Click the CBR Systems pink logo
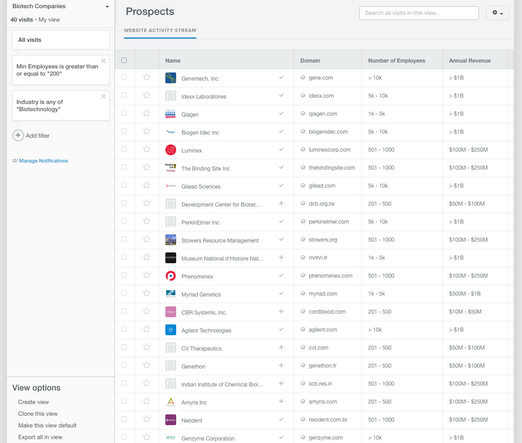This screenshot has width=522, height=443. (171, 312)
